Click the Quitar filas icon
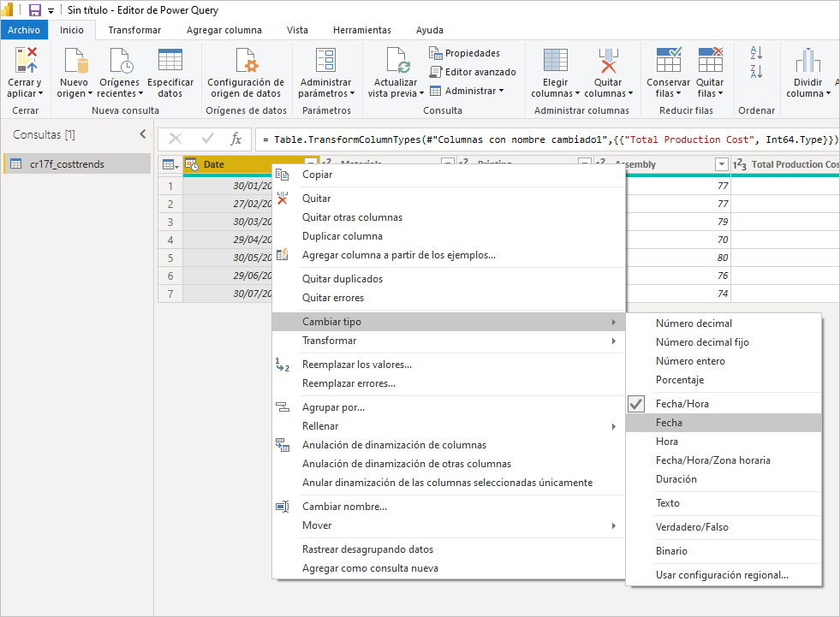Screen dimensions: 840x617 point(711,59)
